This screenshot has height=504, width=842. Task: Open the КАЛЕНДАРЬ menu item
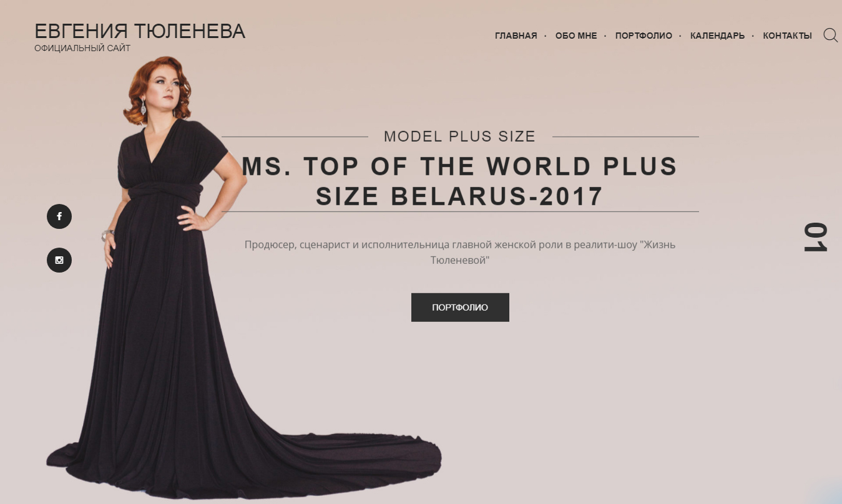tap(717, 36)
